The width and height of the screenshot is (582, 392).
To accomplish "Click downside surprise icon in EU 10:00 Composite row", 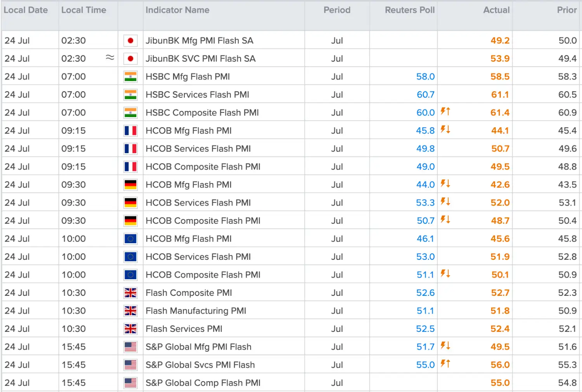I will tap(445, 274).
